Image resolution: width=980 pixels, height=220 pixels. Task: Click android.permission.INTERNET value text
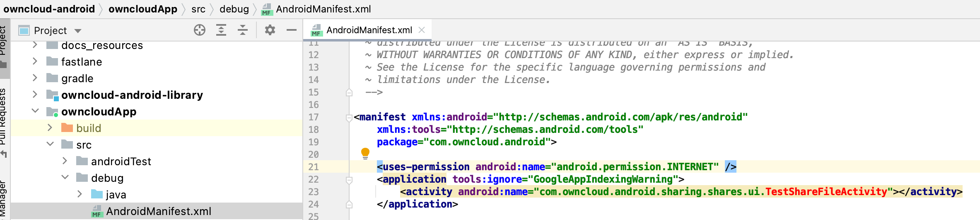tap(635, 167)
